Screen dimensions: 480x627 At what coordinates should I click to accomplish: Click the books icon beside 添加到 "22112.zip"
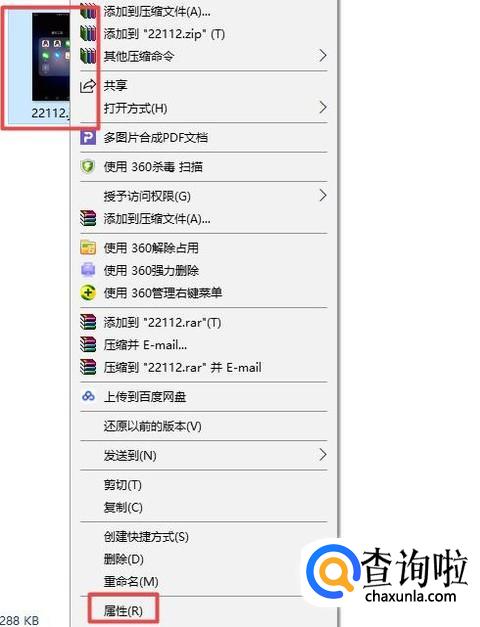88,34
